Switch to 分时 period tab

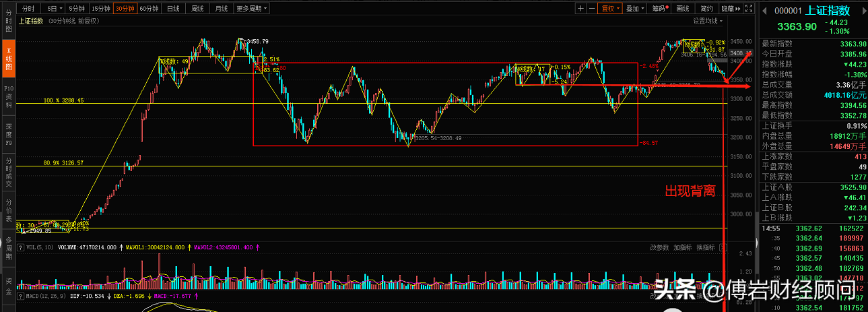click(x=28, y=9)
